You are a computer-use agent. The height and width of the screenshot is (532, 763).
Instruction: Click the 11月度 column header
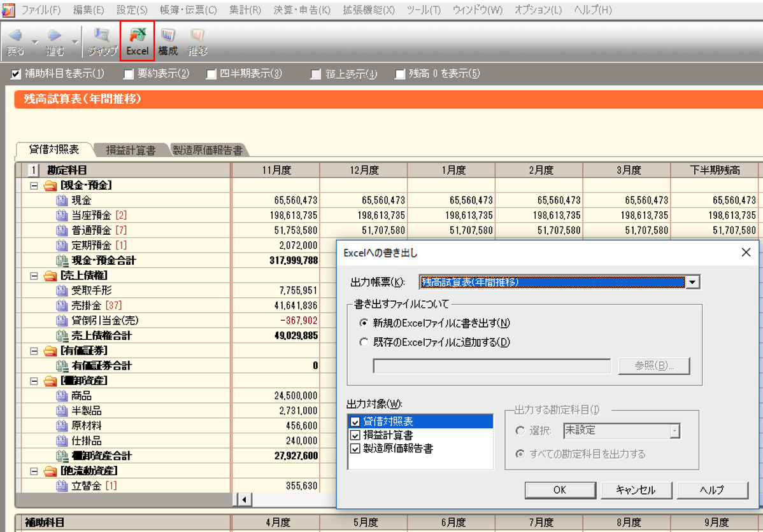(x=276, y=170)
